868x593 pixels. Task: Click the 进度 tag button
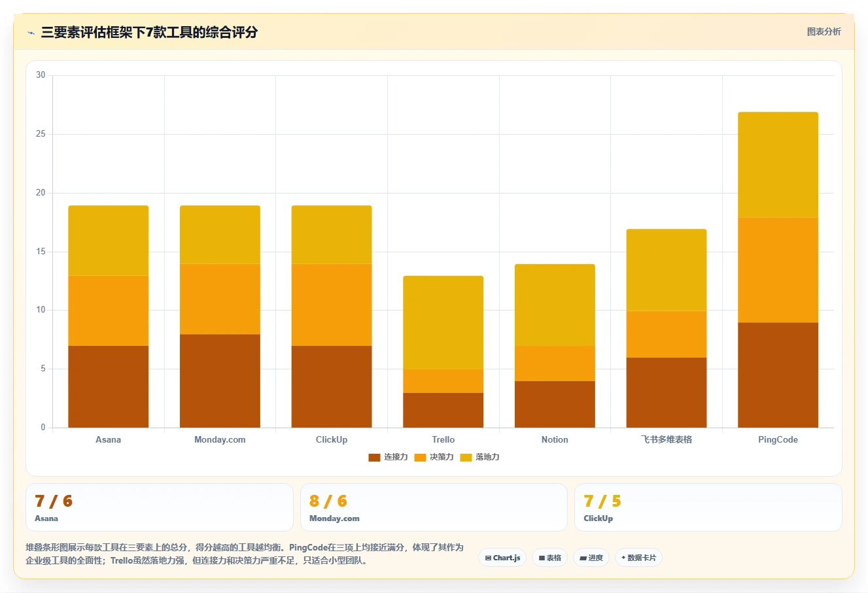coord(591,558)
